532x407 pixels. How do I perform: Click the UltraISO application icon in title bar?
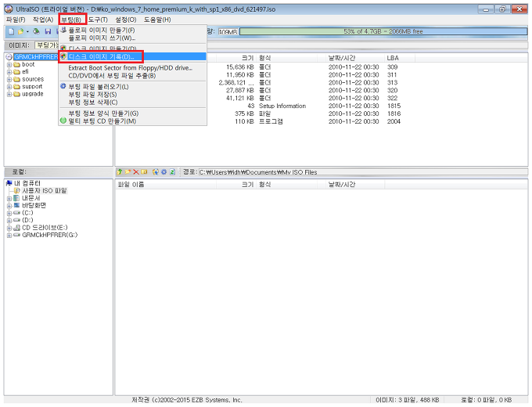coord(9,9)
